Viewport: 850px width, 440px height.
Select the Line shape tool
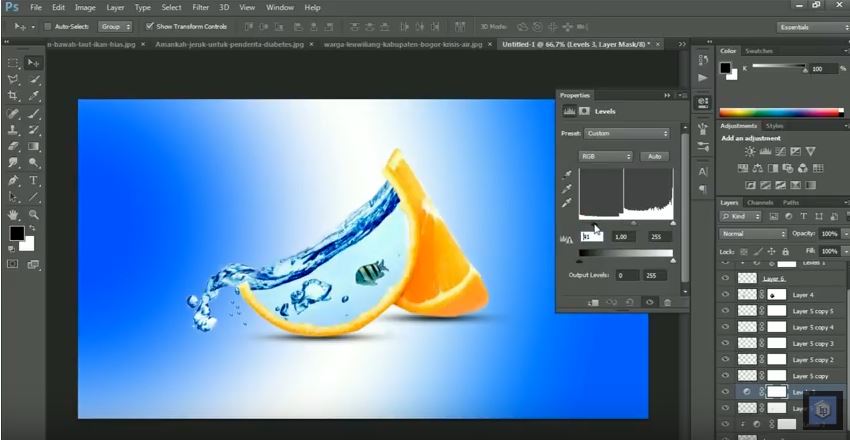(x=33, y=197)
